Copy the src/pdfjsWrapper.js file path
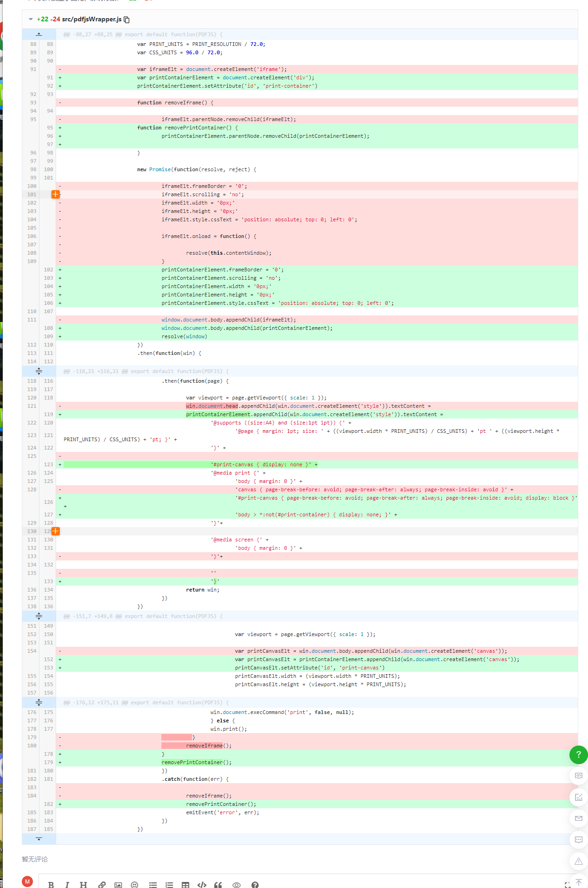 pos(127,19)
